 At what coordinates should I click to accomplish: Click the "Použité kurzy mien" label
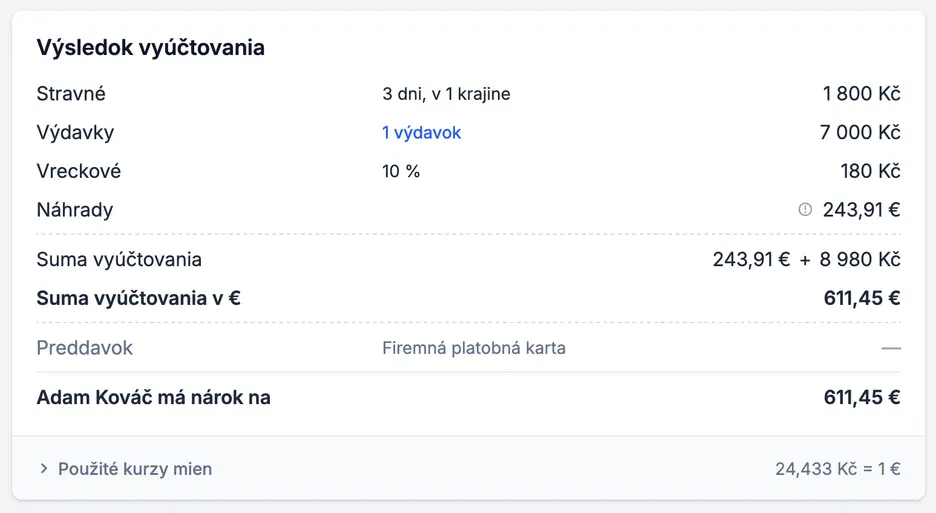tap(135, 469)
